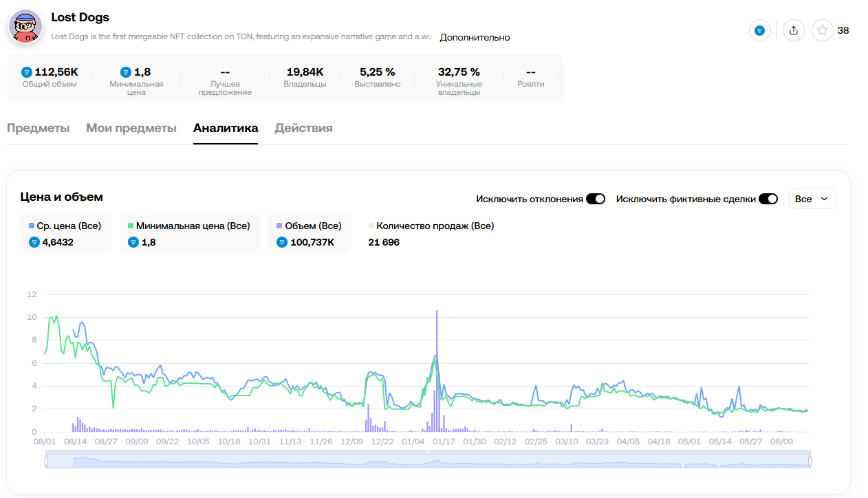
Task: Expand description with Дополнительно
Action: [475, 37]
